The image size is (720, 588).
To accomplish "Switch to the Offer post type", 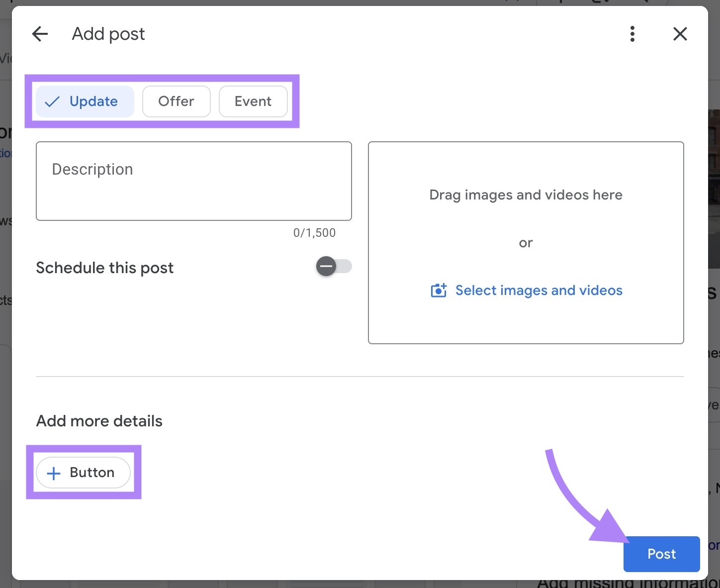I will click(176, 101).
